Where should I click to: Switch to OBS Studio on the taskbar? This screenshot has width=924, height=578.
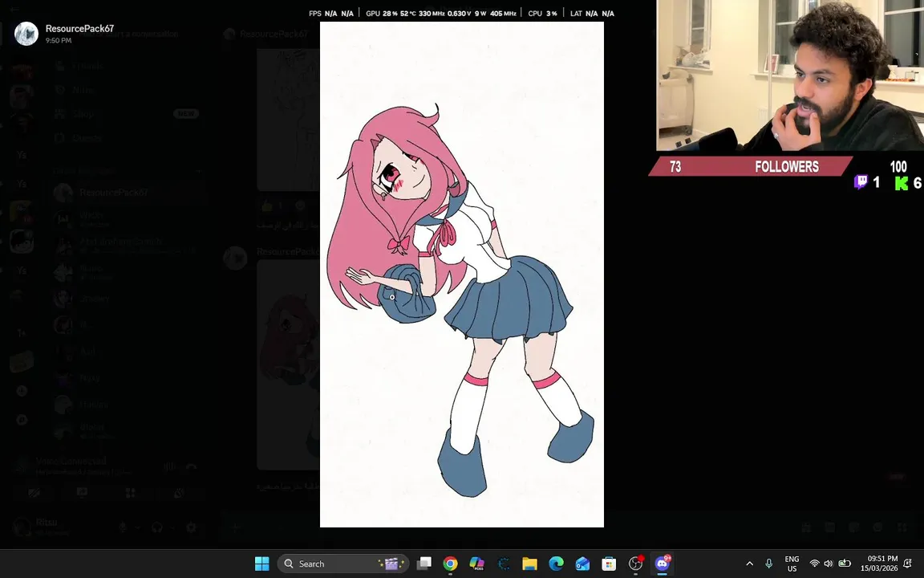pos(635,564)
